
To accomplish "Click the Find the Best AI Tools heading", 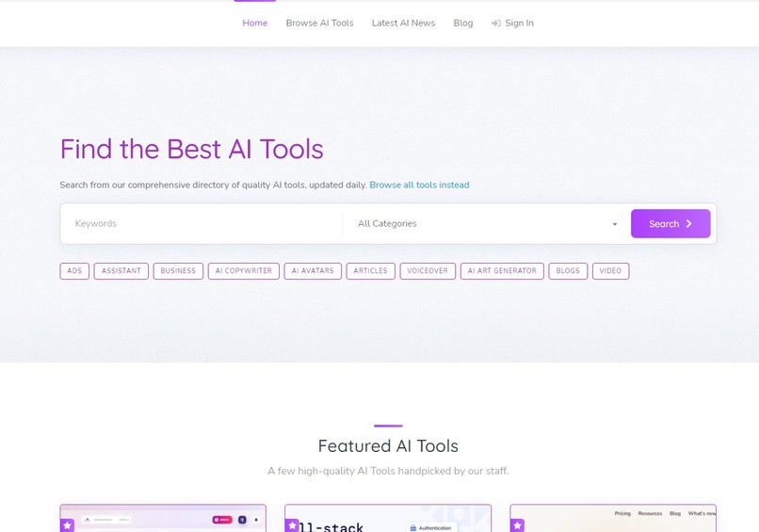I will click(x=192, y=149).
